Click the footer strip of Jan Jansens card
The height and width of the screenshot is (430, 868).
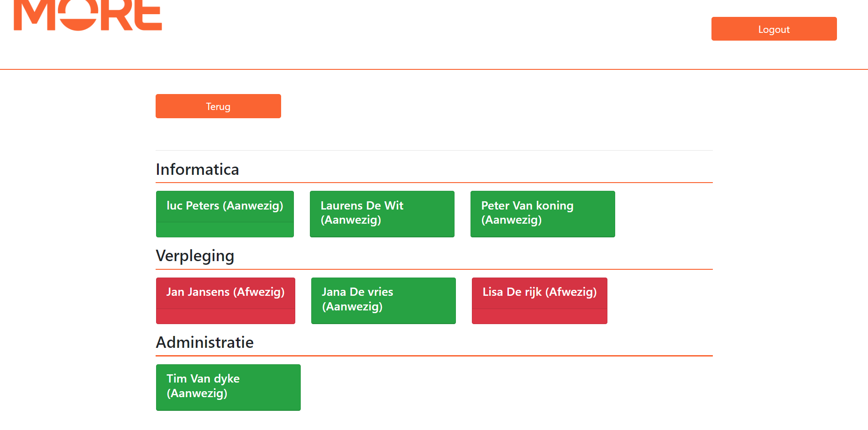point(225,316)
